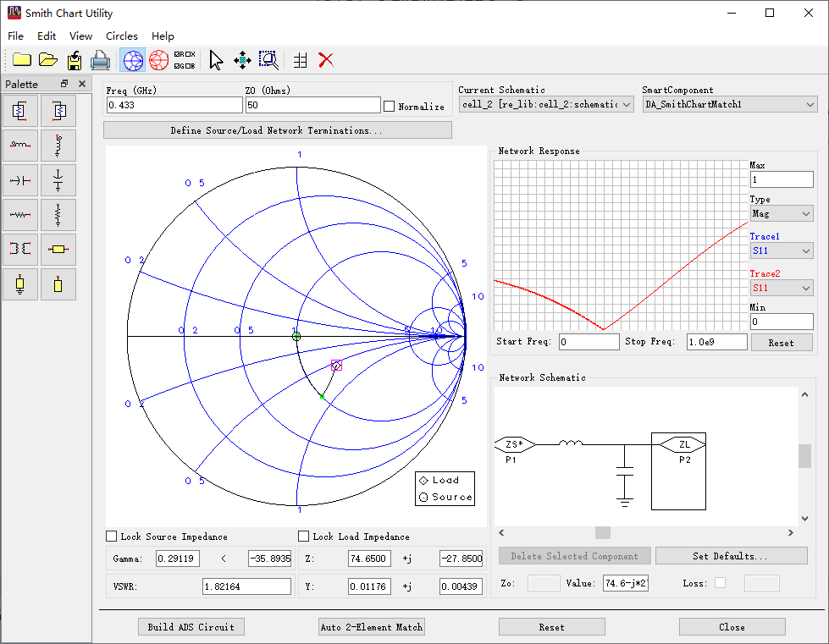Activate the zoom region tool
The image size is (829, 644).
(268, 60)
